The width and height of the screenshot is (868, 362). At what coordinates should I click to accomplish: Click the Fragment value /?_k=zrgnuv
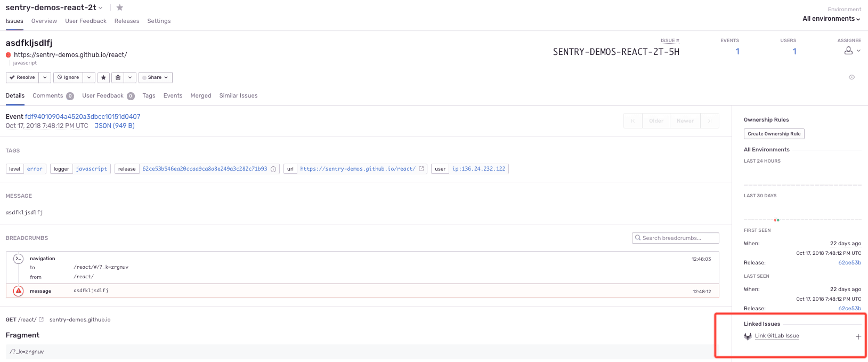(27, 352)
